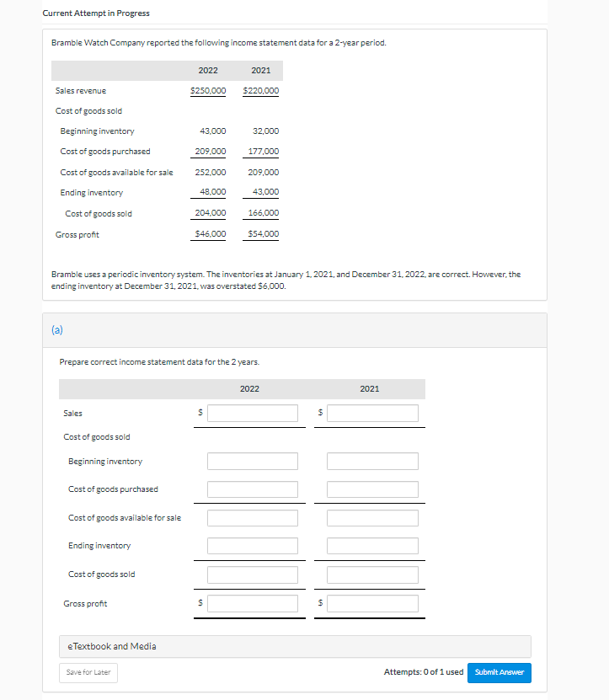
Task: Focus the 2022 Gross profit field
Action: click(252, 603)
